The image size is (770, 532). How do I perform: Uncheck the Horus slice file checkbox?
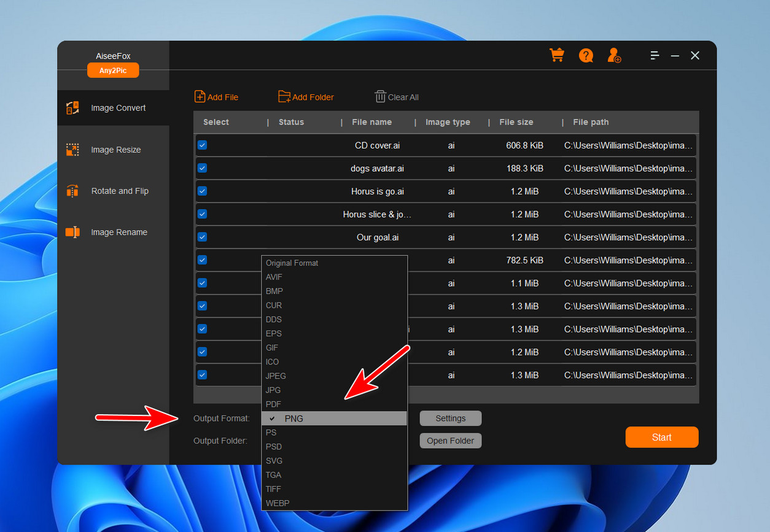click(x=202, y=214)
